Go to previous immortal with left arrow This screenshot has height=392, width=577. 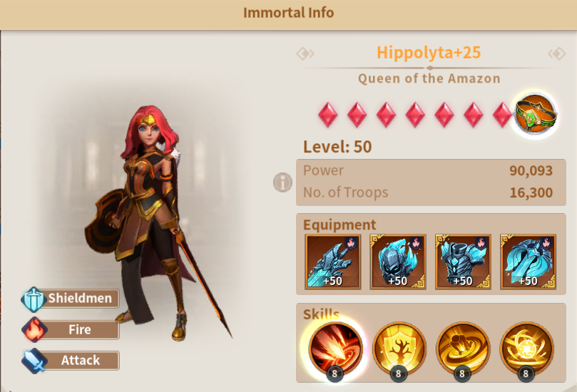point(305,54)
